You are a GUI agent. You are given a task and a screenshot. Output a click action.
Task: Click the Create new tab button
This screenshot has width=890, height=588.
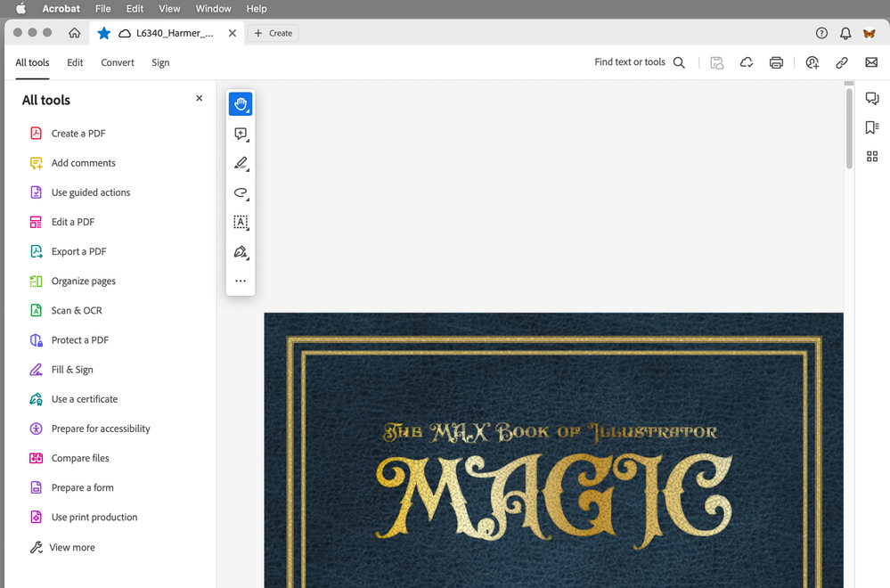coord(273,33)
